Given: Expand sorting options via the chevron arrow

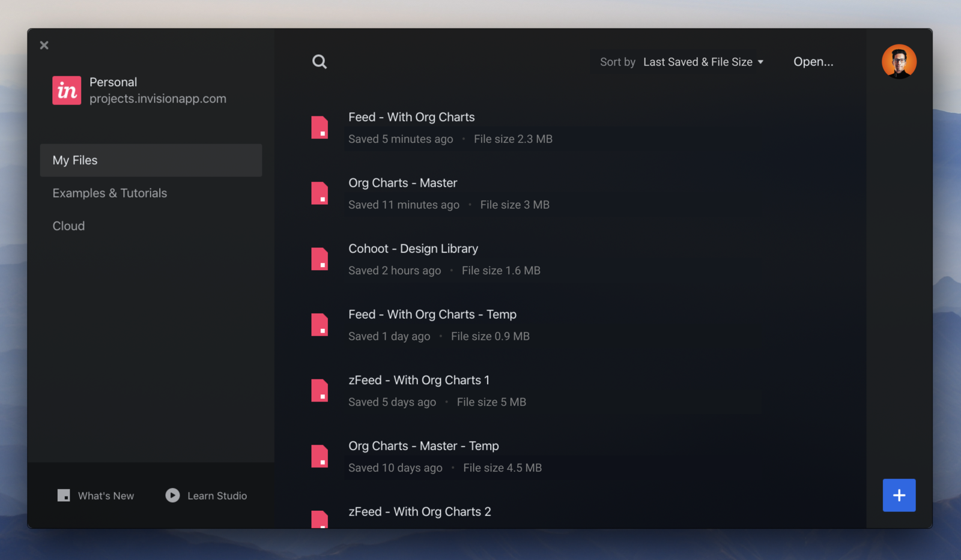Looking at the screenshot, I should pos(762,62).
